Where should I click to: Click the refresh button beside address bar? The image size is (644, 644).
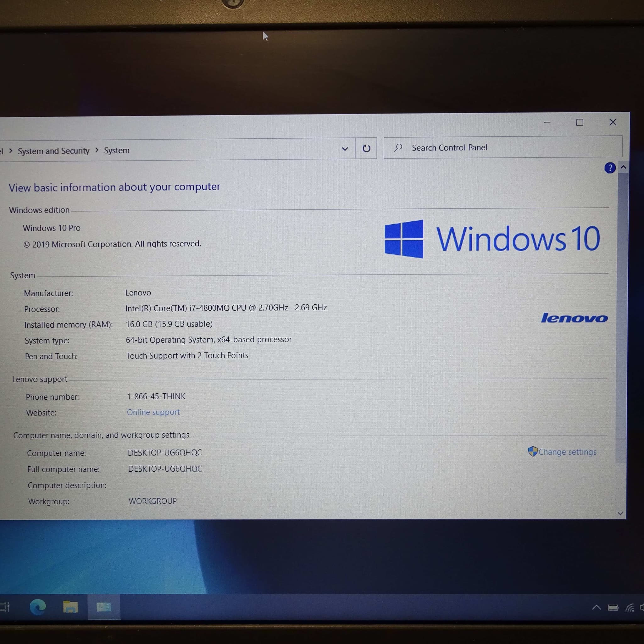(x=366, y=148)
